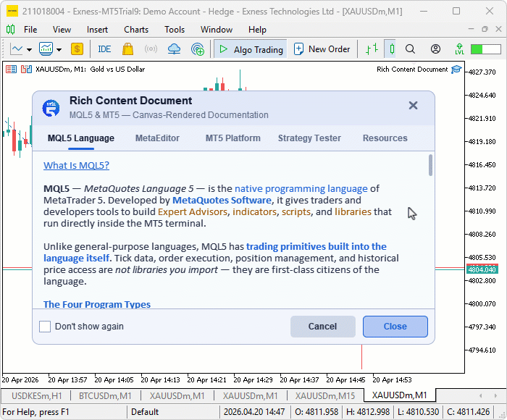Click the scripts highlighted term

point(296,211)
